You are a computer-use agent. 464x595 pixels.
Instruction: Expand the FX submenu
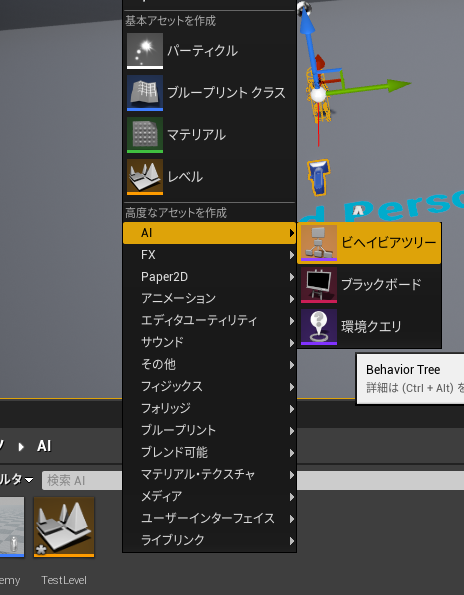point(209,255)
